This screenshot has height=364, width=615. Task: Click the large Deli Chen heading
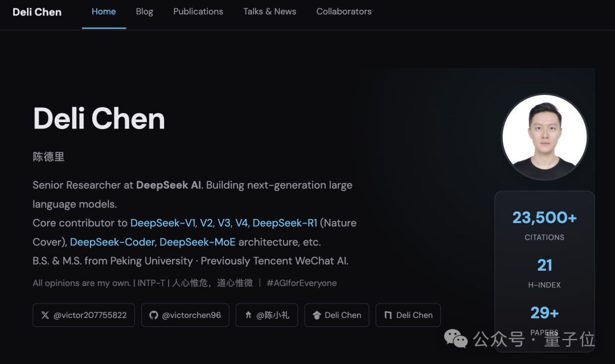[99, 118]
